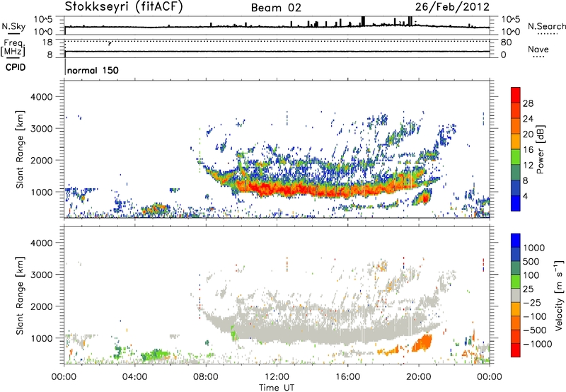Click the velocity panel Slant Range [km] label
566x392 pixels.
20,296
